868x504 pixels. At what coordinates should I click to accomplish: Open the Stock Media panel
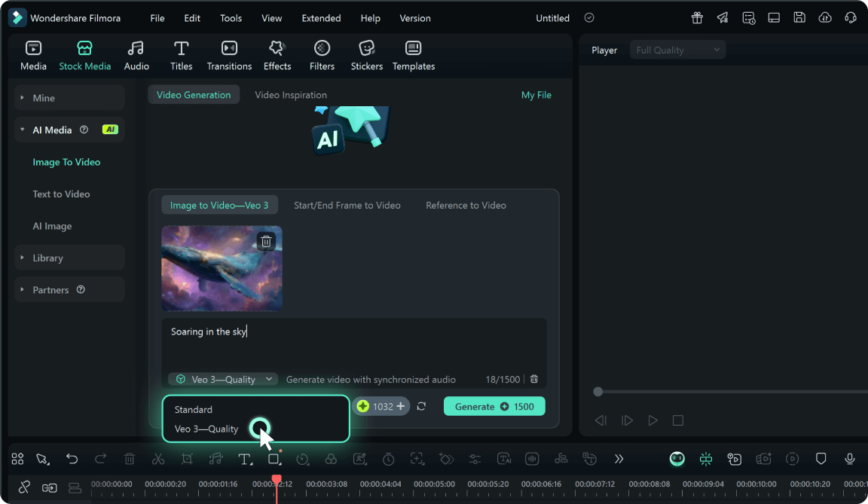click(84, 55)
